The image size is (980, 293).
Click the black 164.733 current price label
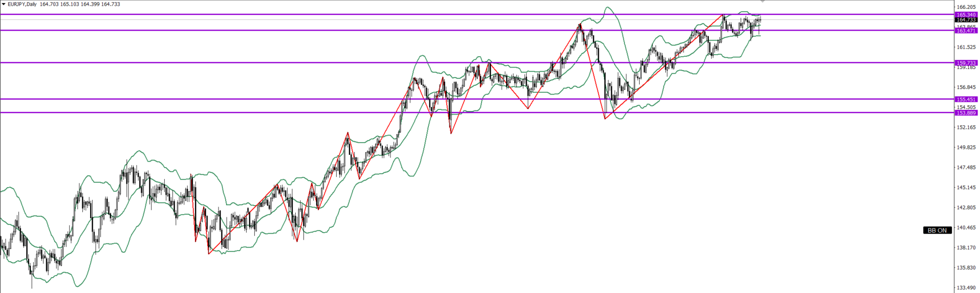point(966,20)
